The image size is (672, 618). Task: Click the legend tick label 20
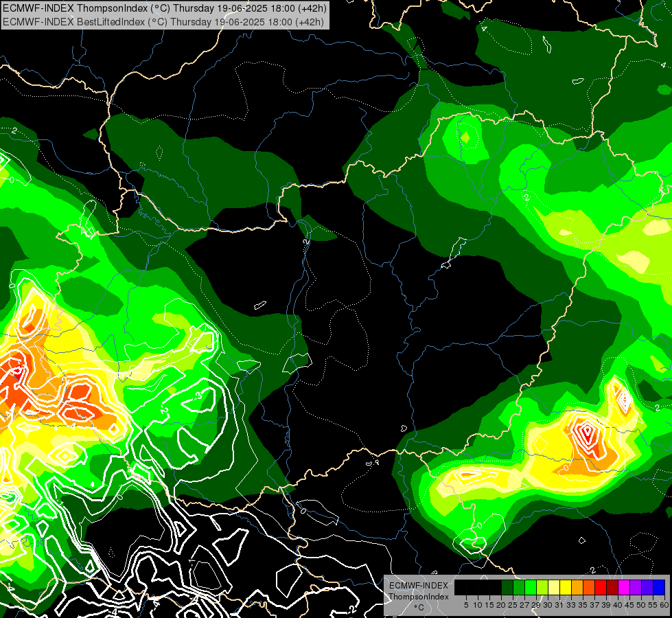[x=501, y=605]
